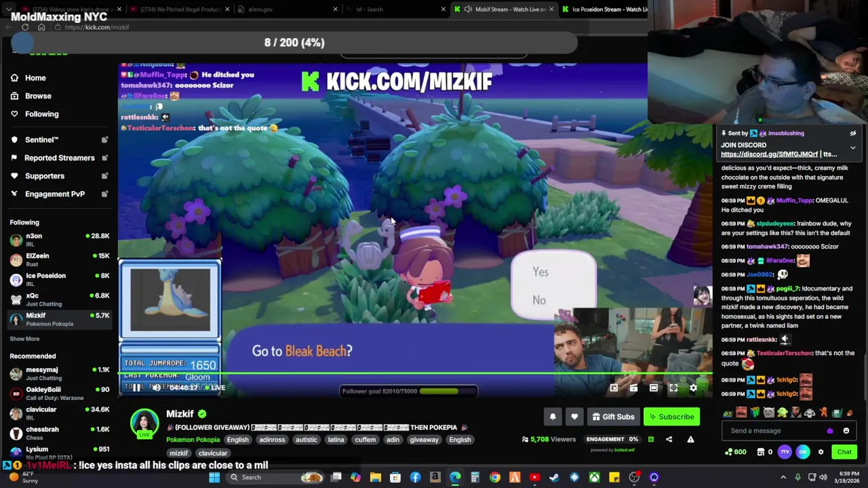This screenshot has height=488, width=868.
Task: Report the stream via warning triangle
Action: click(690, 439)
